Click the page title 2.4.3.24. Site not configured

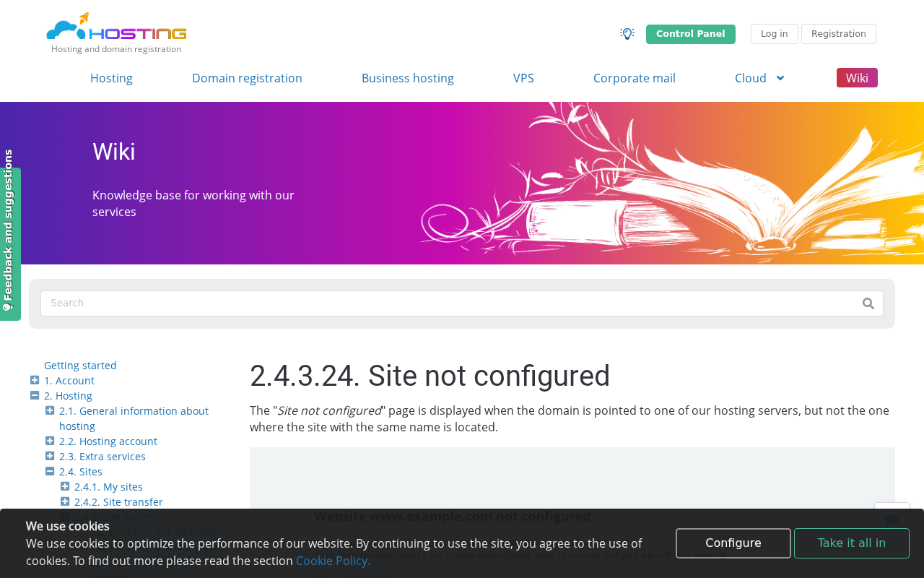click(430, 376)
